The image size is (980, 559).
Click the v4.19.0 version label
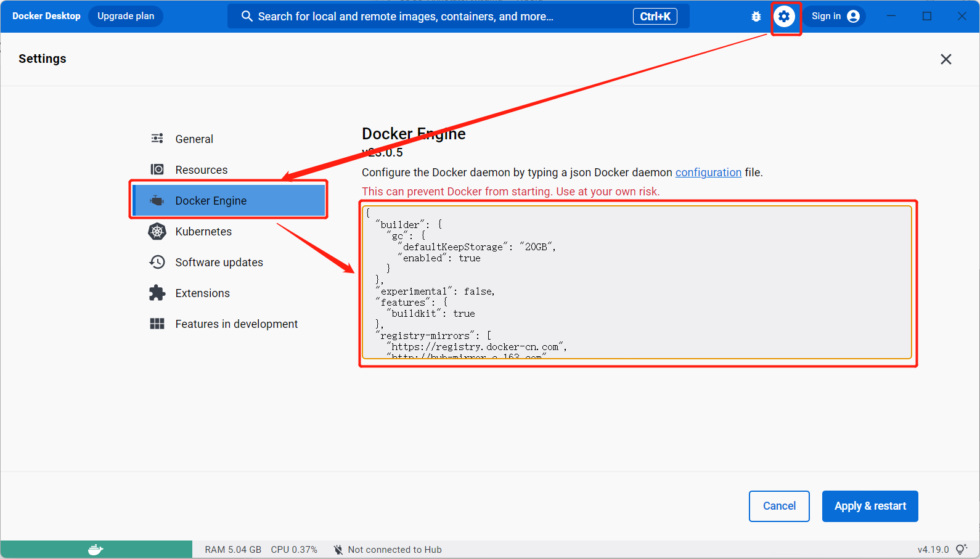tap(933, 550)
